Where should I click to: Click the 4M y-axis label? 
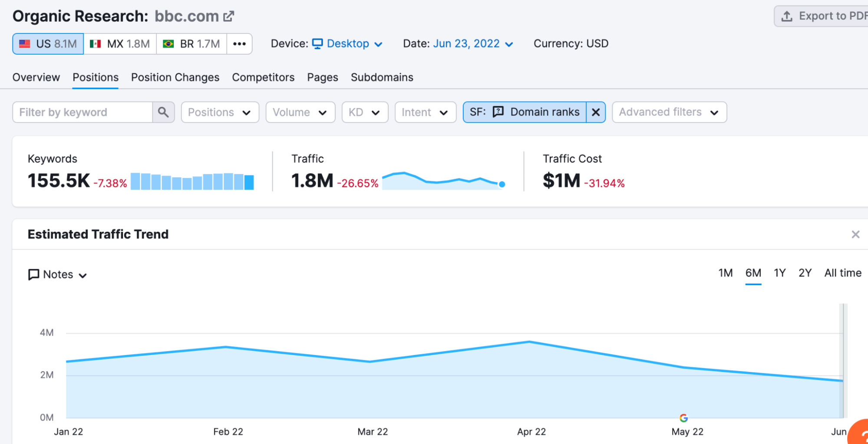(47, 333)
